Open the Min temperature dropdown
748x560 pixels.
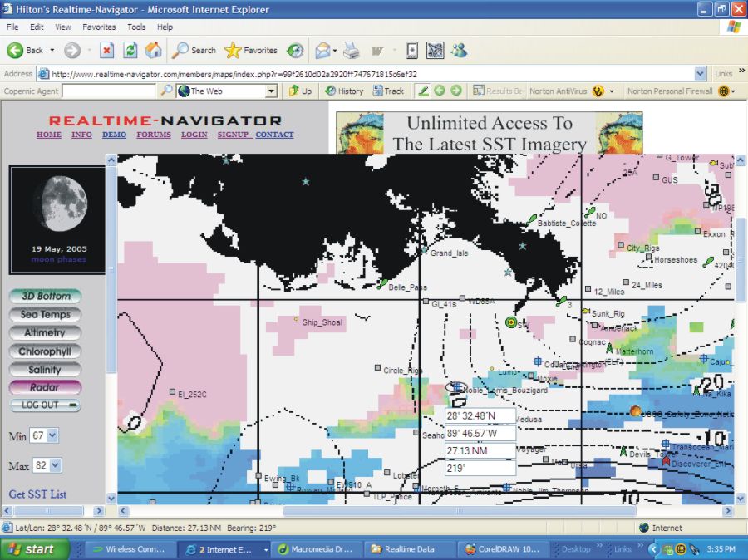[x=52, y=435]
